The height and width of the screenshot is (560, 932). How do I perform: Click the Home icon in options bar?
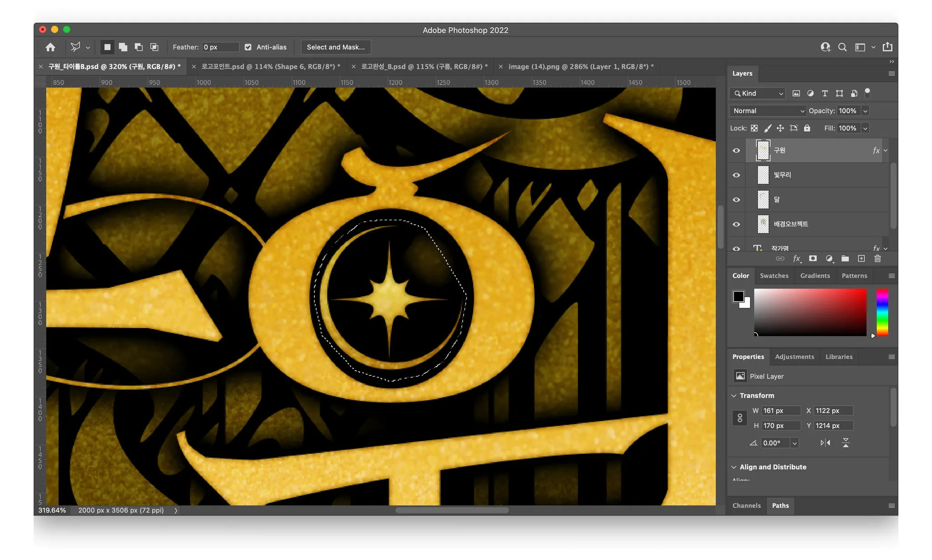point(51,47)
